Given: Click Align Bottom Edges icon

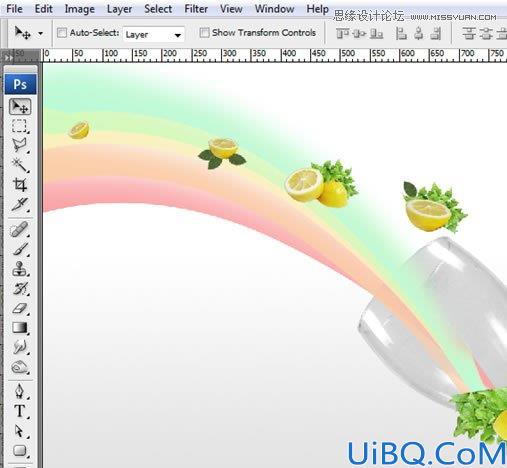Looking at the screenshot, I should pos(376,34).
